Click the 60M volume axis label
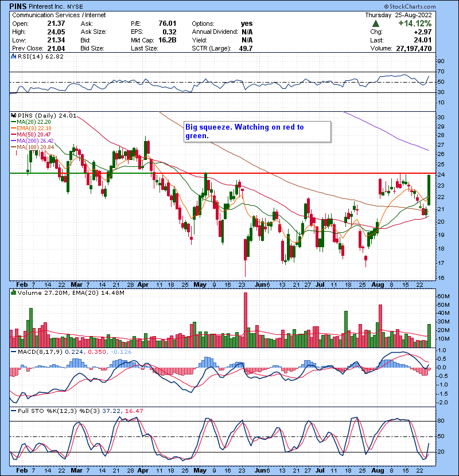Viewport: 459px width, 476px height. point(443,296)
